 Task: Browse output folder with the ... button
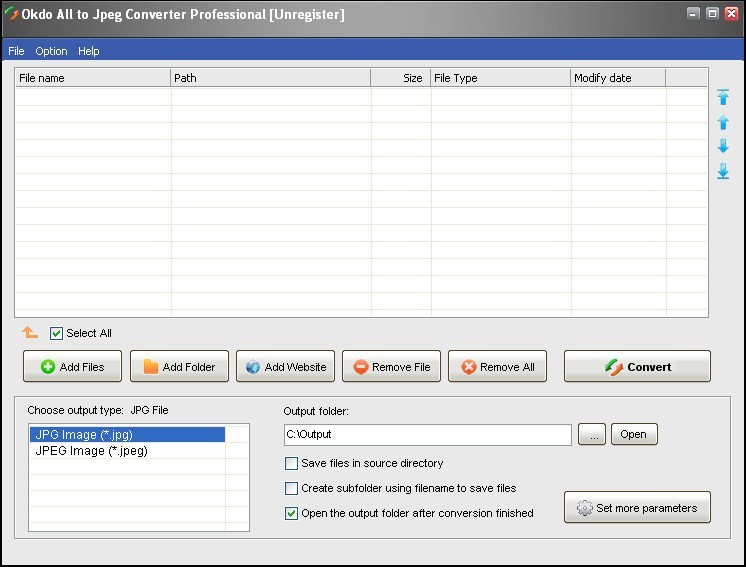[x=592, y=434]
